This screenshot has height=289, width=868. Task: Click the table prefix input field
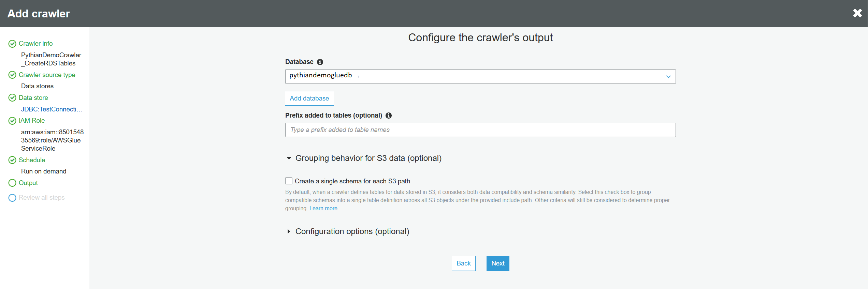tap(480, 130)
